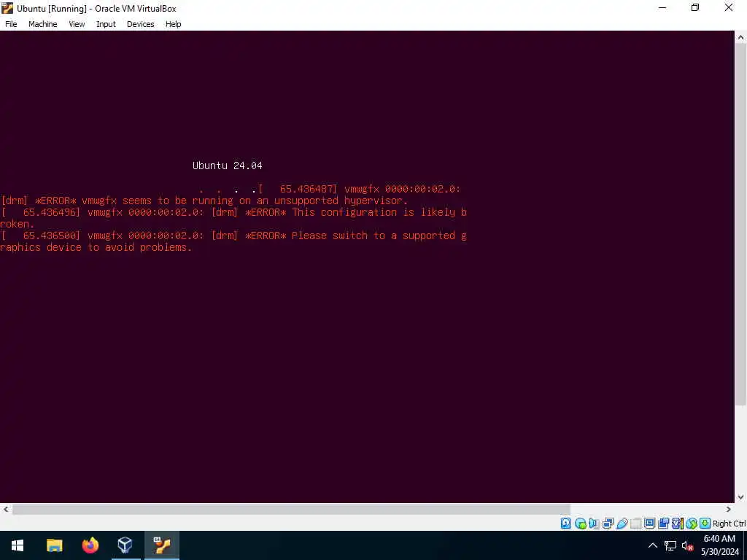
Task: Close the Ubuntu VM window
Action: pos(729,7)
